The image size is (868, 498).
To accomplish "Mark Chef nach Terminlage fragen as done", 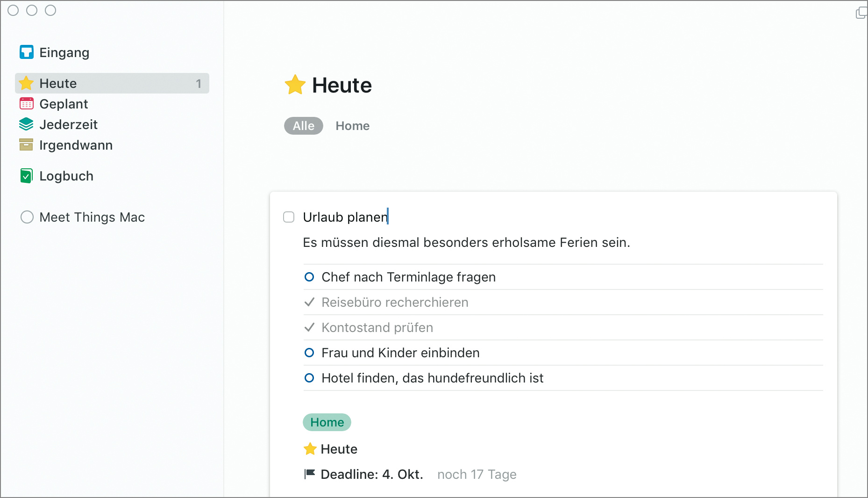I will [309, 277].
